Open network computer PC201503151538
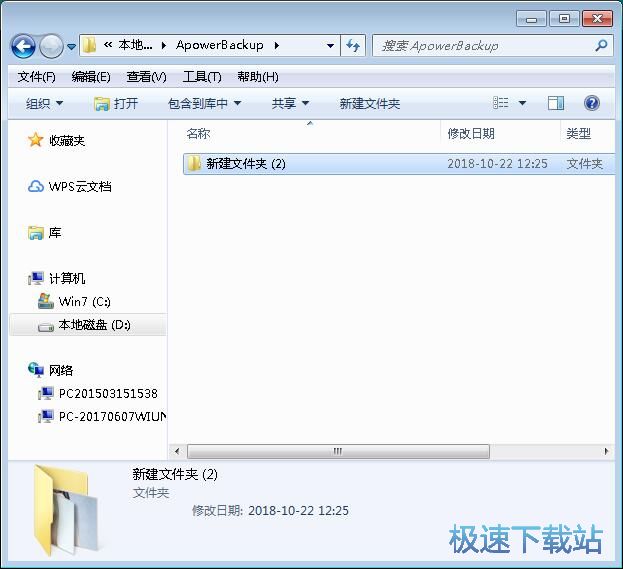The image size is (623, 569). click(108, 394)
